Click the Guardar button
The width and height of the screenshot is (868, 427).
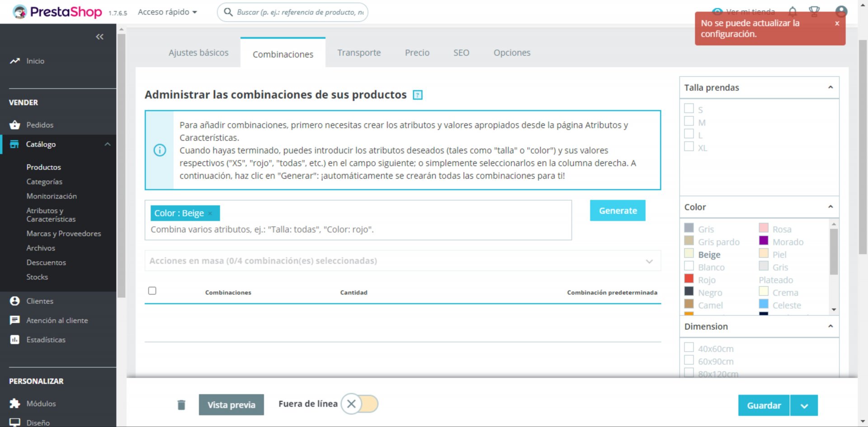[764, 405]
